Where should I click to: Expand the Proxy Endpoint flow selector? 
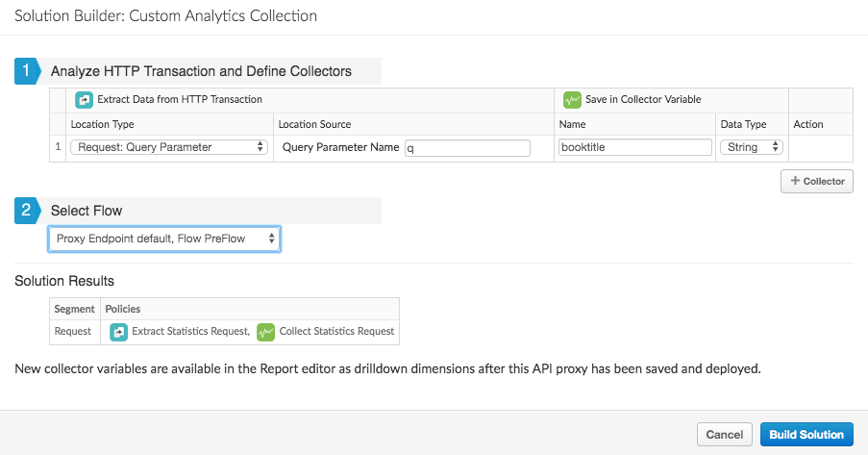[x=164, y=239]
